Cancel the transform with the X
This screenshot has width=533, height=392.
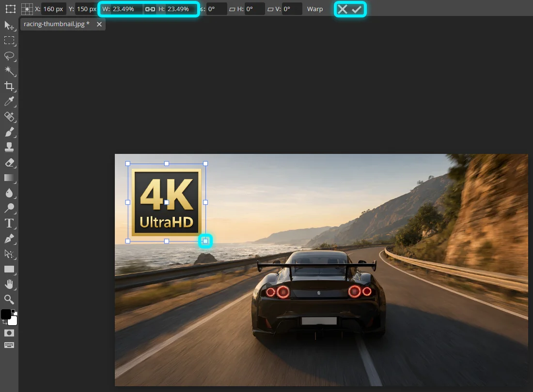click(342, 9)
